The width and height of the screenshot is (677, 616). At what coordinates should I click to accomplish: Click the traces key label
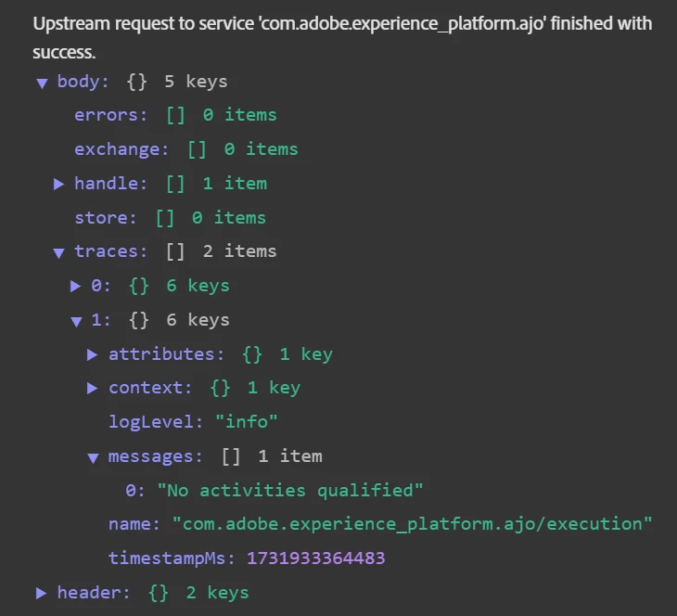pyautogui.click(x=111, y=251)
